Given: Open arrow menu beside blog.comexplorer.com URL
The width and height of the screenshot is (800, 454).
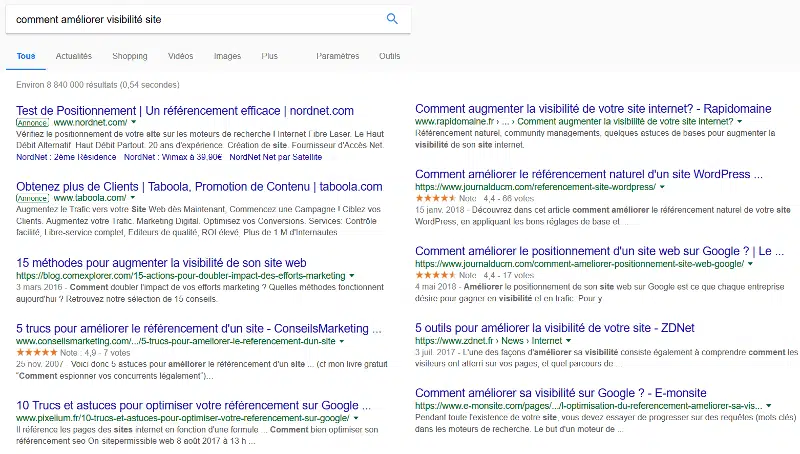Looking at the screenshot, I should pos(352,275).
